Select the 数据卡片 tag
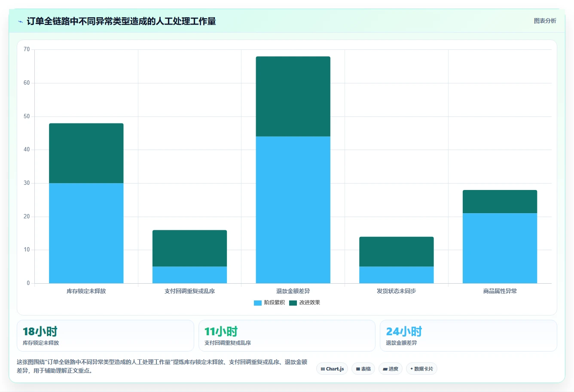Image resolution: width=574 pixels, height=392 pixels. pyautogui.click(x=421, y=369)
